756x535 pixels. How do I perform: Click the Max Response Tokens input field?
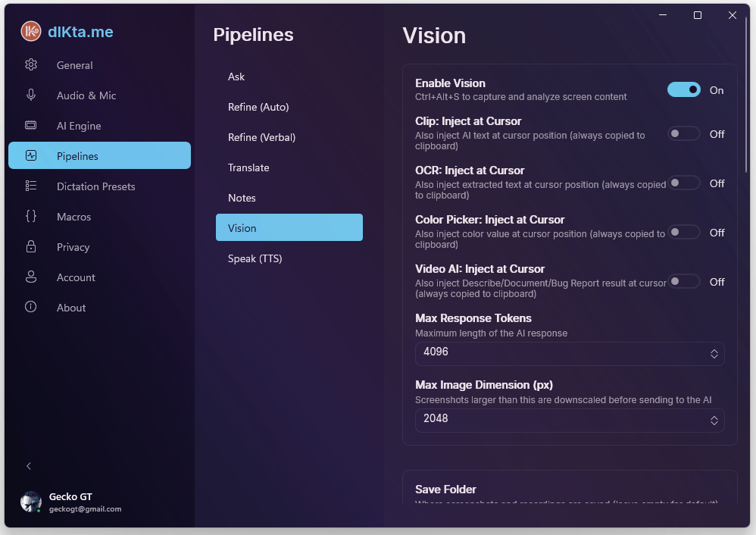pos(561,353)
